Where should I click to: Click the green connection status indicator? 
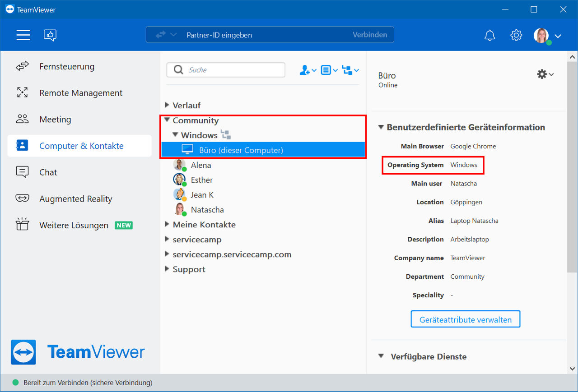tap(15, 383)
